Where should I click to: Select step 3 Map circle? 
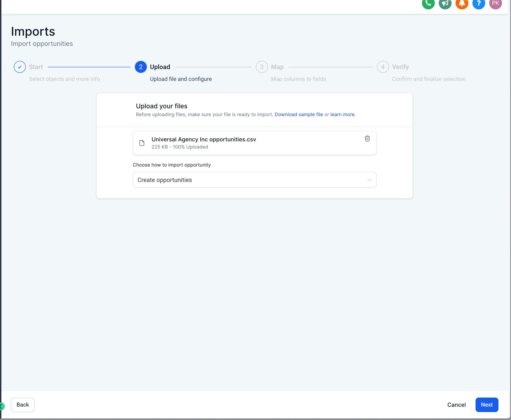[x=262, y=67]
